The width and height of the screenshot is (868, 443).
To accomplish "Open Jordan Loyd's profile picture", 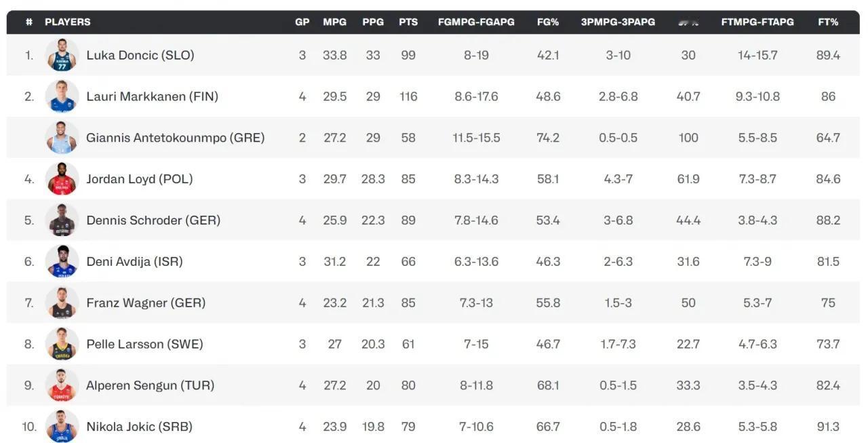I will click(x=62, y=179).
